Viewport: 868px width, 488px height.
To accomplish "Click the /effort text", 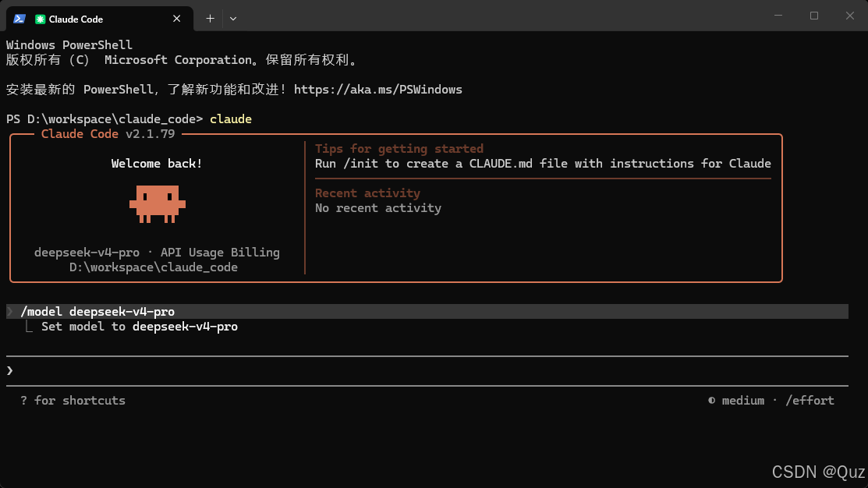I will click(810, 401).
